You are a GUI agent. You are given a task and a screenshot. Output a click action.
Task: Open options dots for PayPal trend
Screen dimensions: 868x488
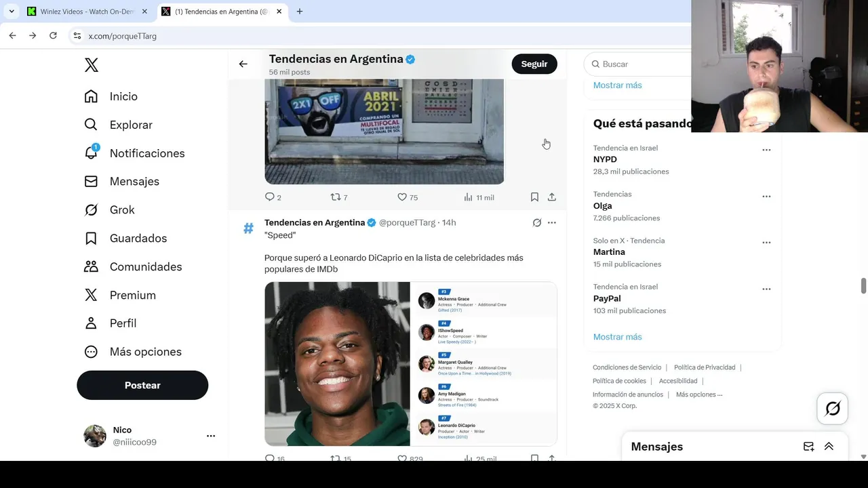coord(766,289)
